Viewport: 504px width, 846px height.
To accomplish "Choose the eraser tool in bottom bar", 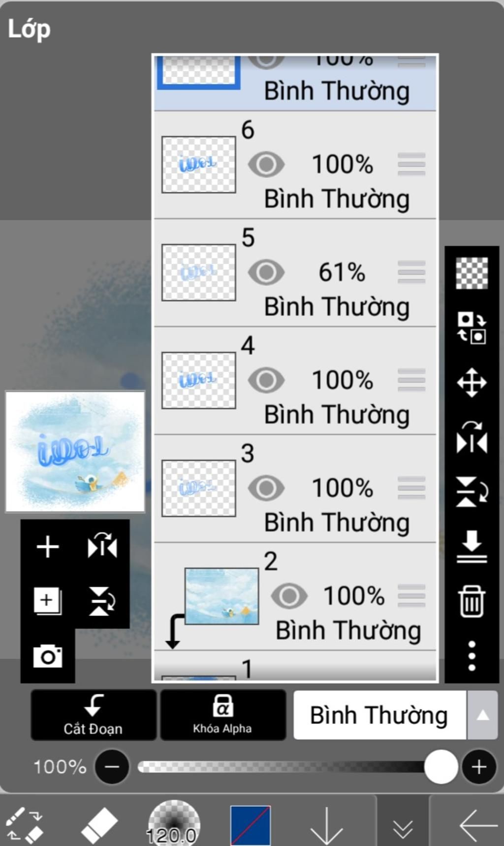I will [x=99, y=824].
